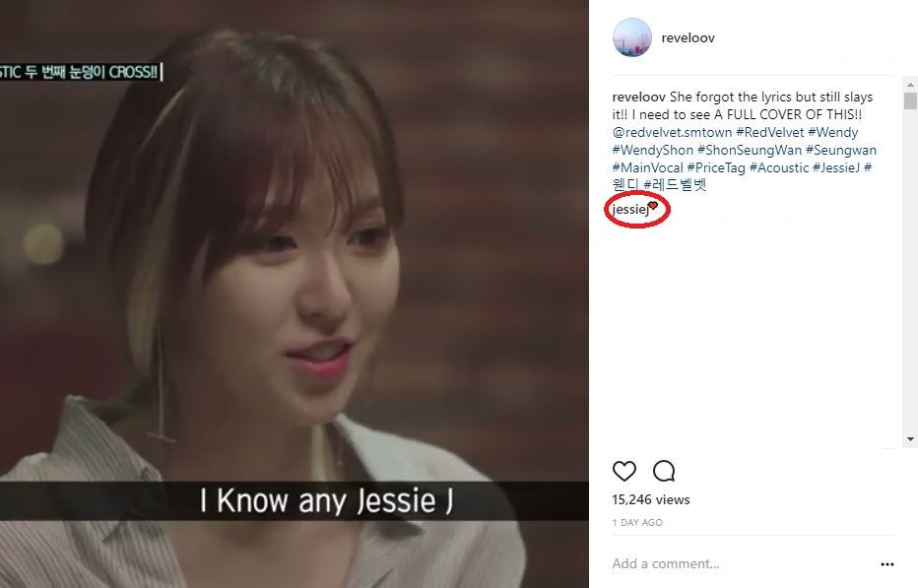
Task: Open the #JessieJ hashtag
Action: point(836,167)
